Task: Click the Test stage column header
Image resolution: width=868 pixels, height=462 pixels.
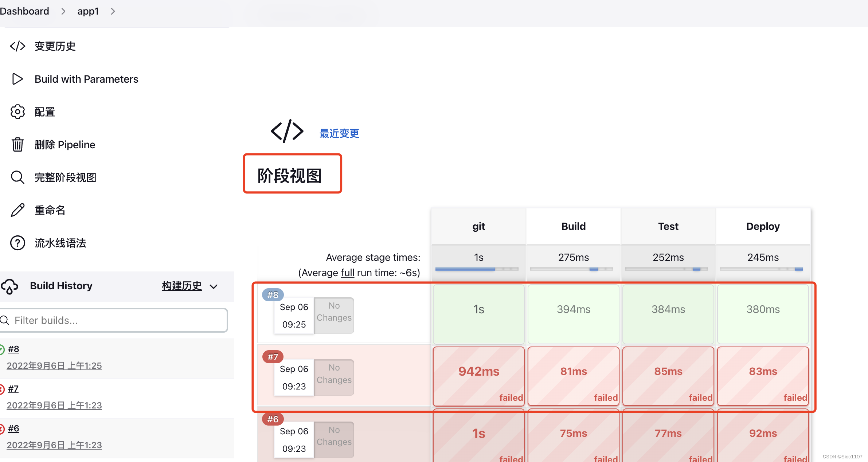Action: coord(668,226)
